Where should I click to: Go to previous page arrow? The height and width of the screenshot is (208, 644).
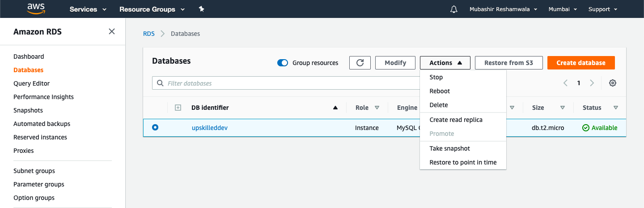point(565,83)
